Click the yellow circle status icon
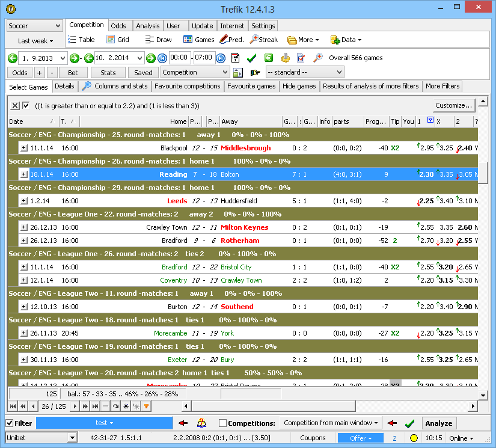 (414, 438)
